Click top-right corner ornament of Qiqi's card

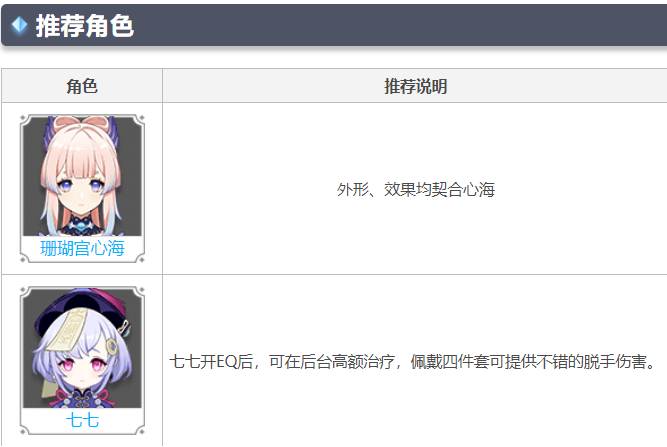[x=141, y=290]
